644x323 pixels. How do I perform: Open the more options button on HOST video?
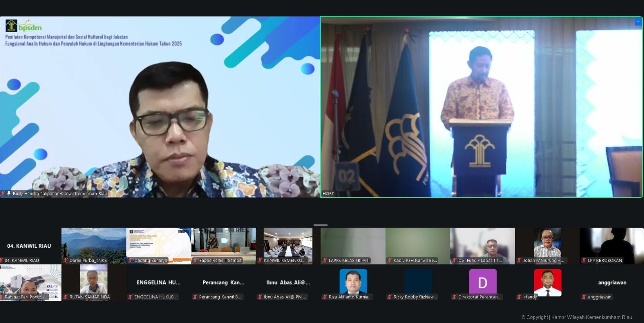(x=638, y=22)
